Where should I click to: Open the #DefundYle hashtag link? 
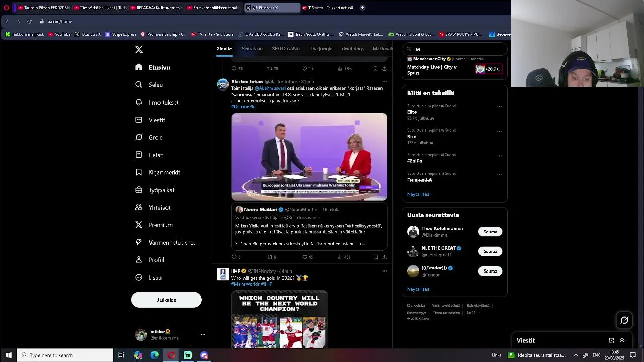(243, 107)
